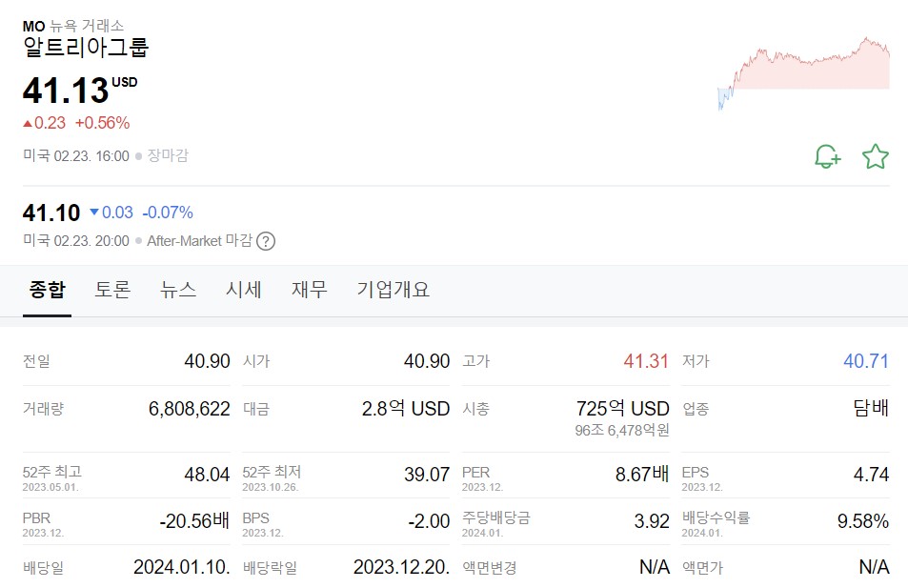This screenshot has width=908, height=588.
Task: Add a price alert with the bell icon
Action: coord(828,156)
